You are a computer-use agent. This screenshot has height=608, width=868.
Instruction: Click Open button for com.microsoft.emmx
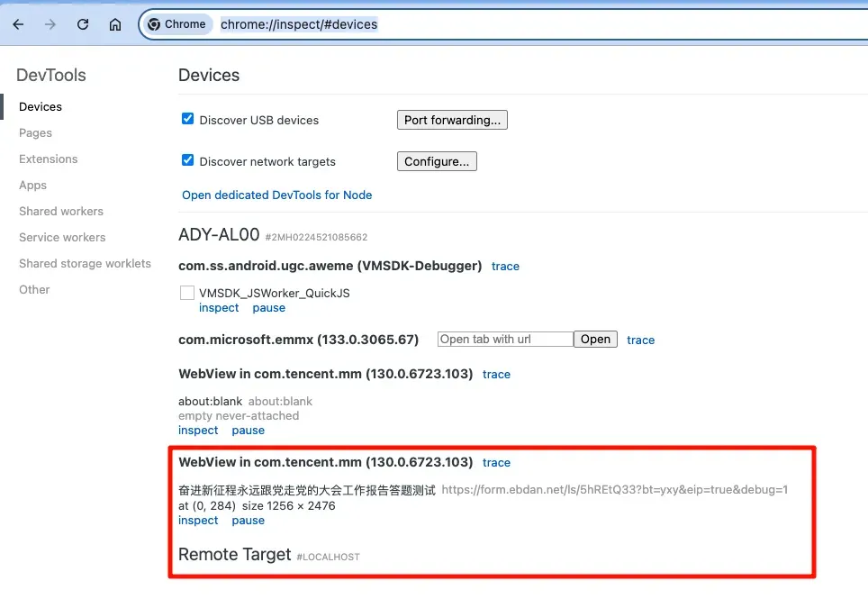click(595, 340)
